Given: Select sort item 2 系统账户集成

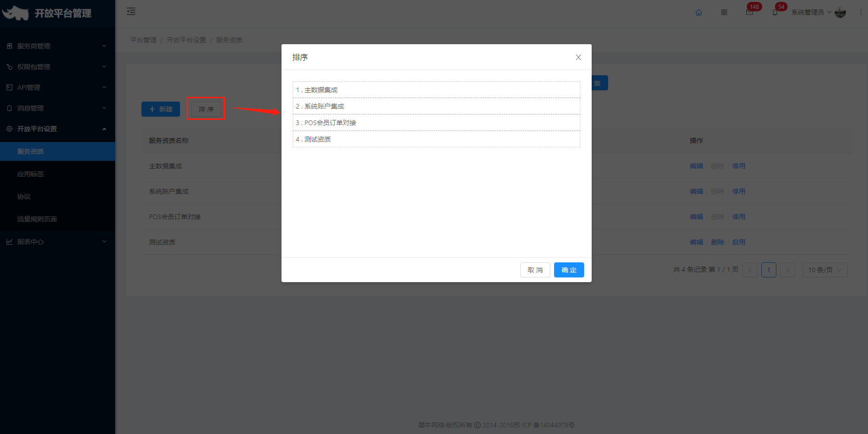Looking at the screenshot, I should 437,106.
